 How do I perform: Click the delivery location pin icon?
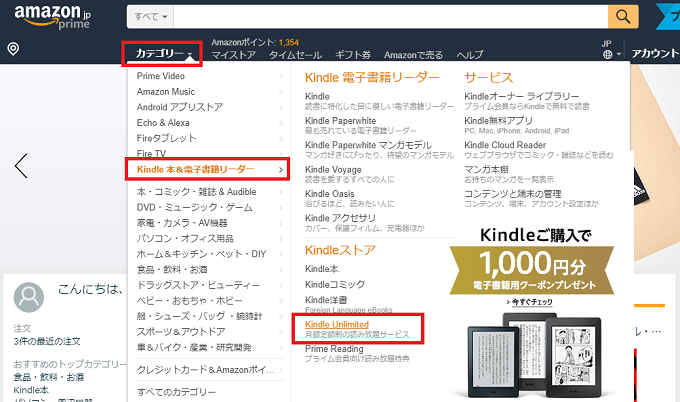tap(13, 49)
